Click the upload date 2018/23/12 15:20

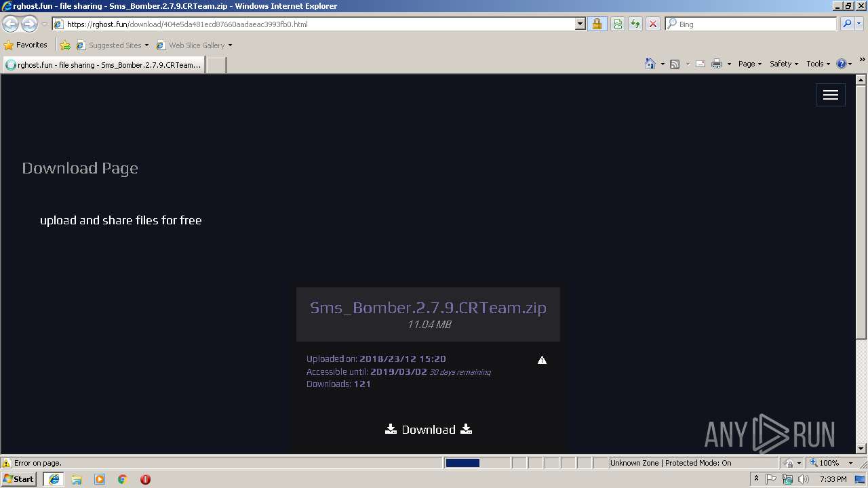(403, 359)
